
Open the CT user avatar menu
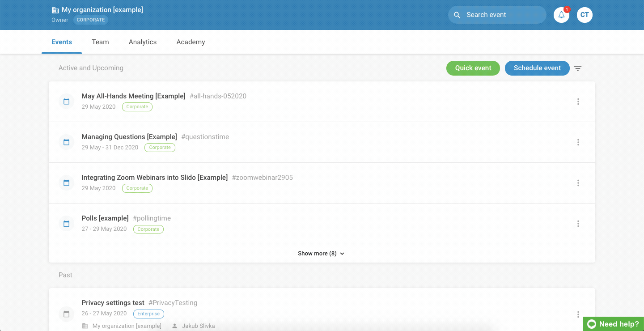(x=585, y=15)
